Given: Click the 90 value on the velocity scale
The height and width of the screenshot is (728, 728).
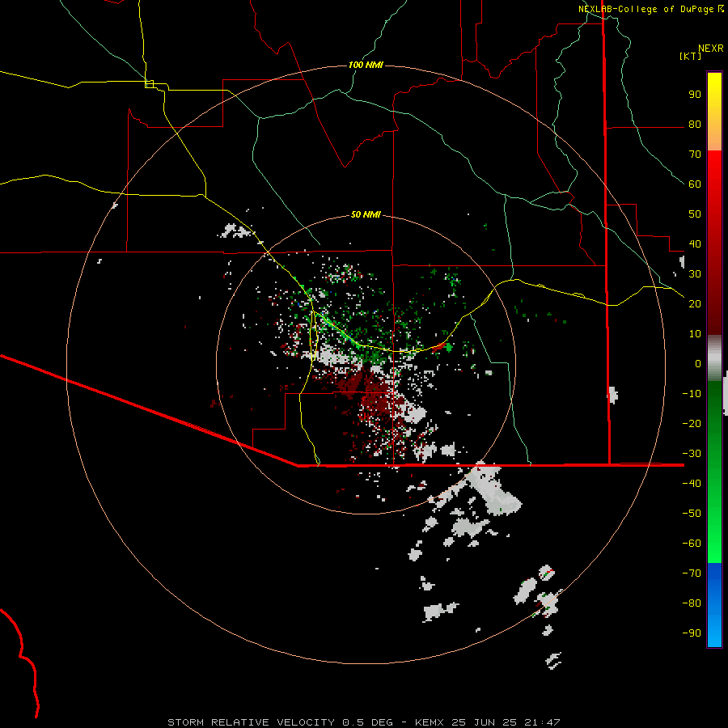Looking at the screenshot, I should [695, 95].
